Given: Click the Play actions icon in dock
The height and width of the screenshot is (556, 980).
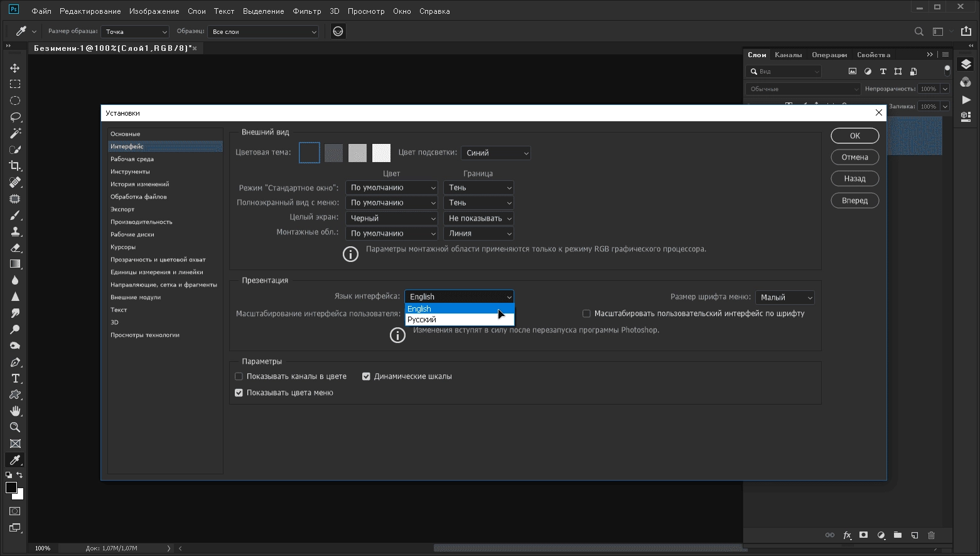Looking at the screenshot, I should point(966,100).
